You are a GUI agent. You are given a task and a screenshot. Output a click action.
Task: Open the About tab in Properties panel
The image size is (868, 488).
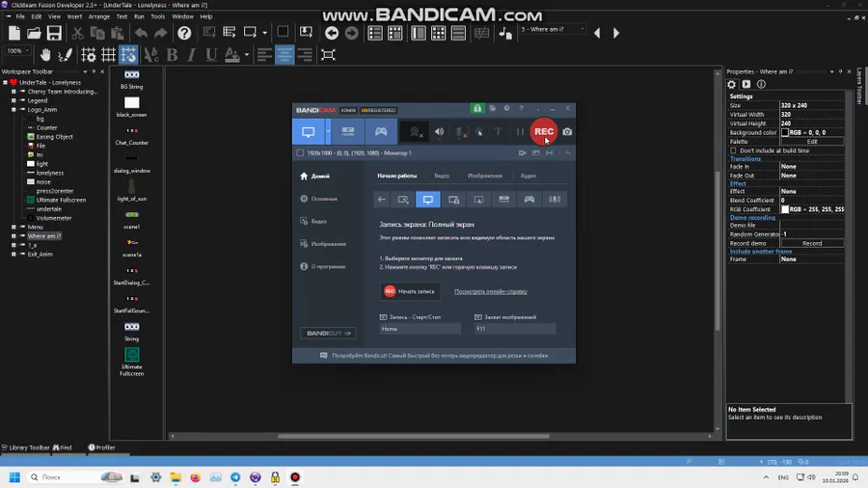point(761,85)
